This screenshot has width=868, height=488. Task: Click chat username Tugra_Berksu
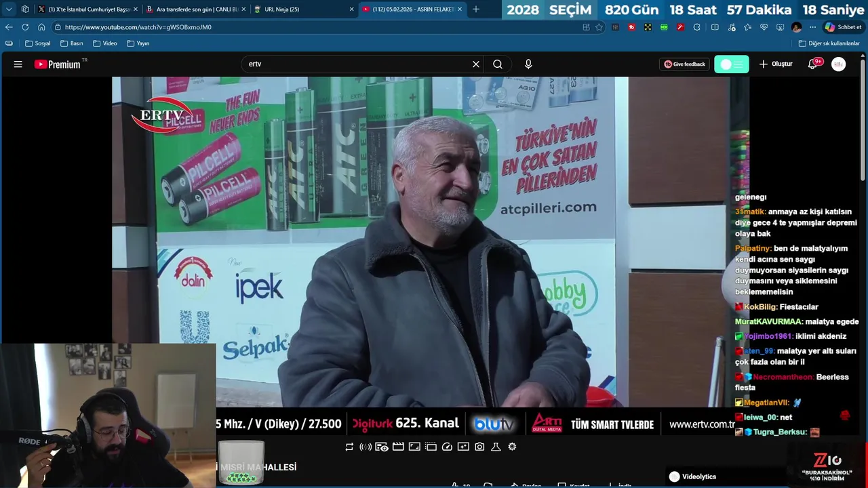click(780, 432)
